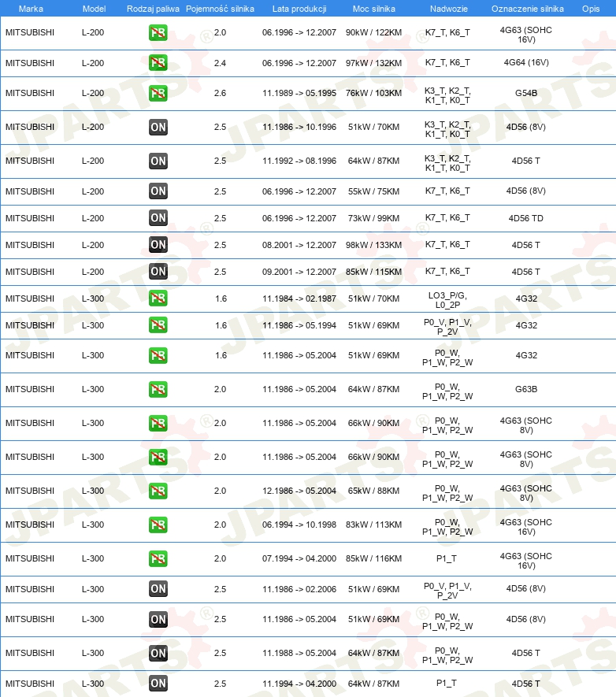Select the ON icon in the 11.1988 -> 05.2004 row
This screenshot has height=697, width=616.
tap(158, 653)
